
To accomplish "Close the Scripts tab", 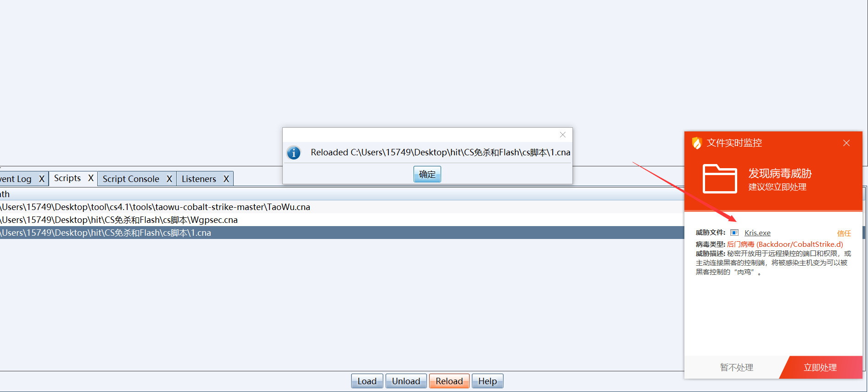I will [91, 178].
